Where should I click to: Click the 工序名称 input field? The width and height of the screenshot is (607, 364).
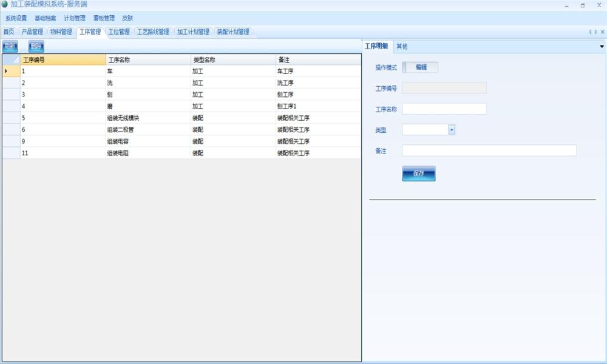point(444,109)
